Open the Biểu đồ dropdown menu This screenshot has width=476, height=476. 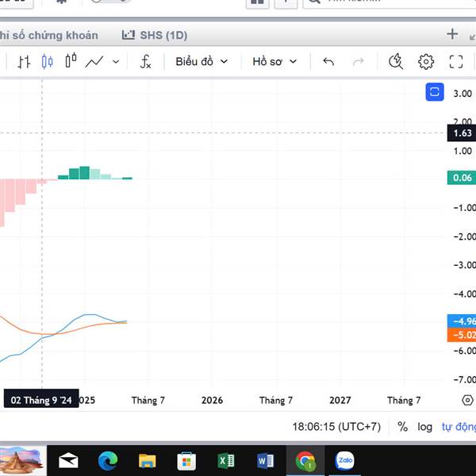(x=202, y=62)
